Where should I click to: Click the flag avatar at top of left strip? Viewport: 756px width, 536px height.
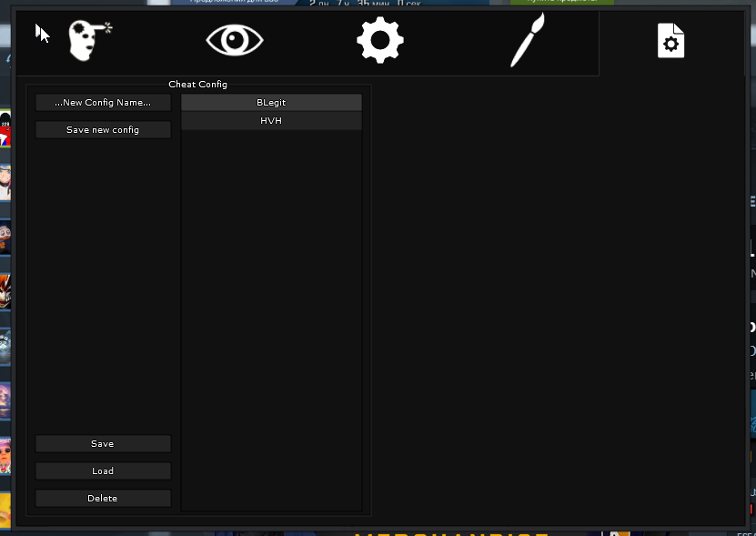tap(5, 131)
